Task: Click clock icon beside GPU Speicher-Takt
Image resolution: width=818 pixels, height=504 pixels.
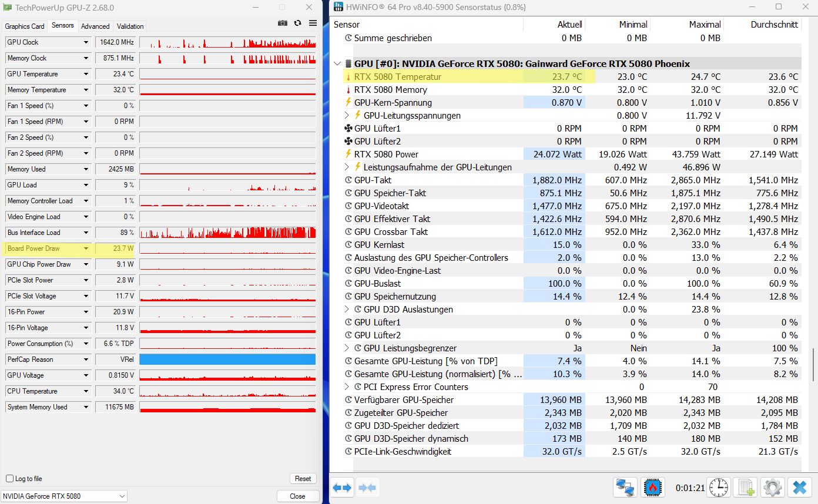Action: (x=348, y=193)
